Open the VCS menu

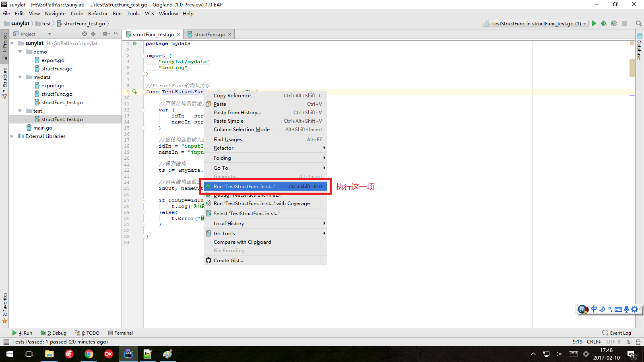click(x=149, y=14)
